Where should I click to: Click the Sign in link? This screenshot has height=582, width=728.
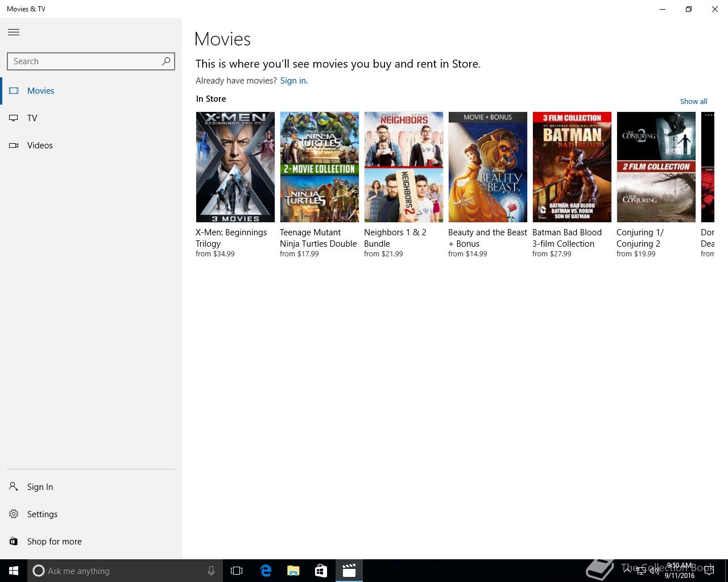293,81
